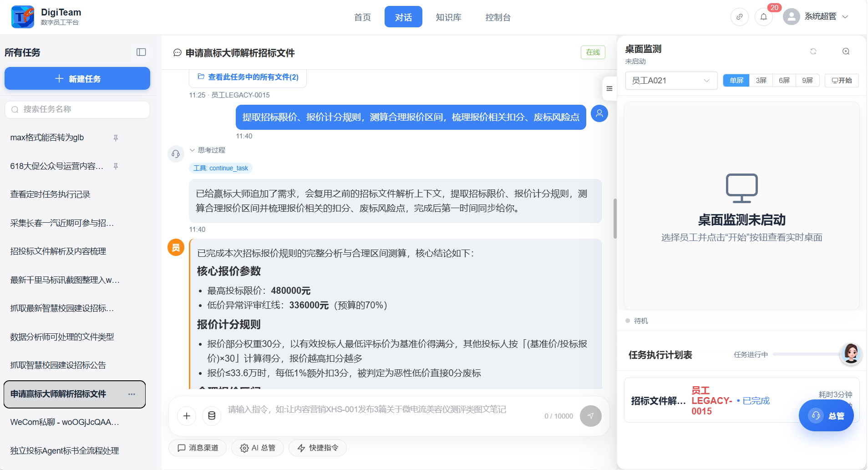Switch to 对话 tab
This screenshot has height=470, width=868.
403,17
